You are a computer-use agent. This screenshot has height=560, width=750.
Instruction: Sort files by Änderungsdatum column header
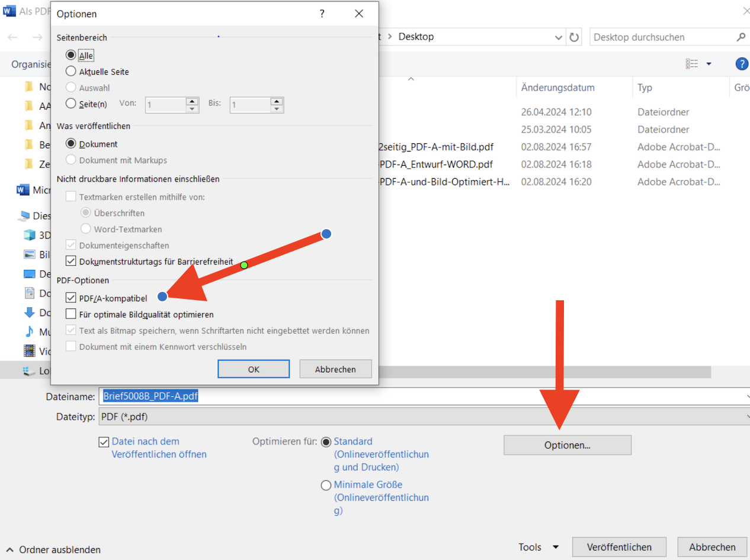pos(557,88)
